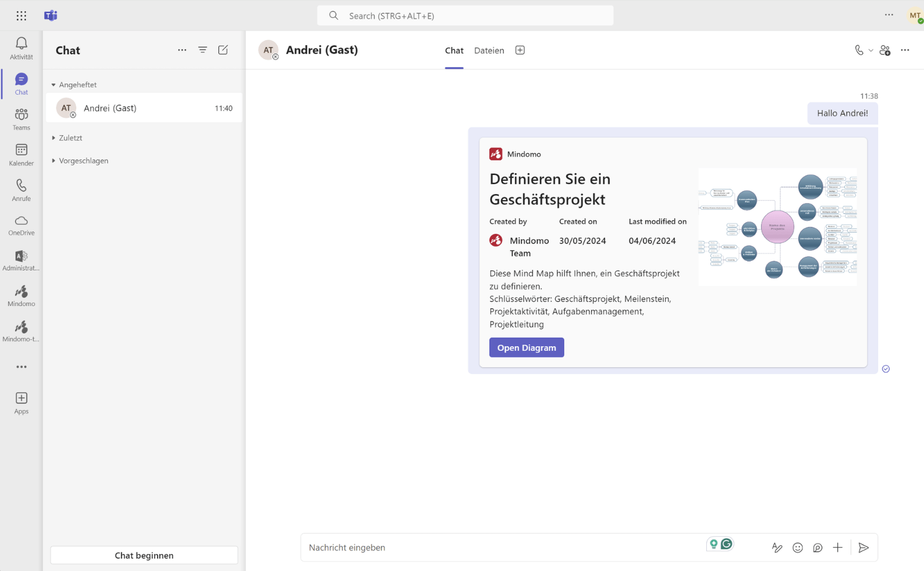Start an audio call with phone icon
The image size is (924, 571).
tap(859, 50)
